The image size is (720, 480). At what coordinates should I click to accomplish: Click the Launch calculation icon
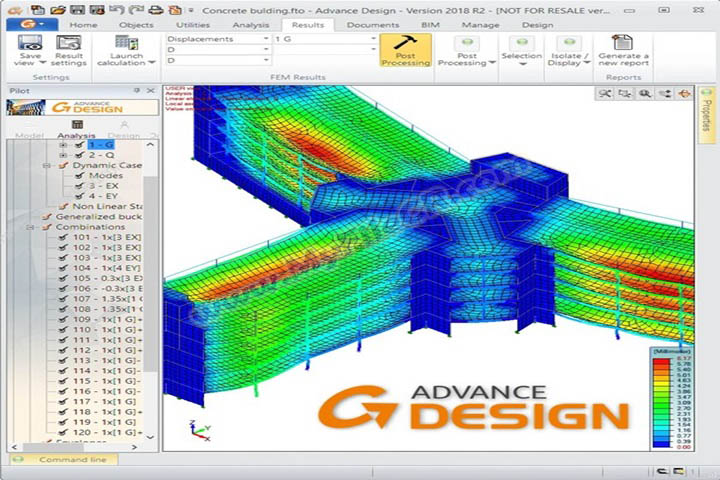pos(126,43)
